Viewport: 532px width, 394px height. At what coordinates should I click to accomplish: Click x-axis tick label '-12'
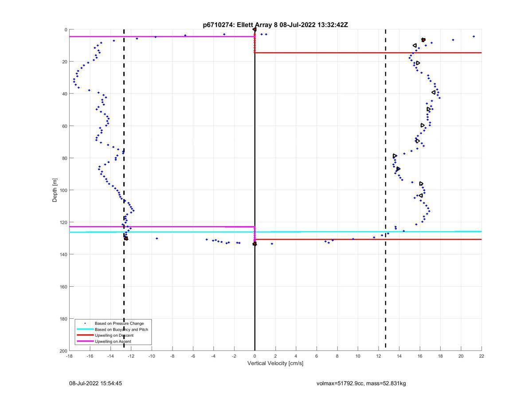pos(131,356)
